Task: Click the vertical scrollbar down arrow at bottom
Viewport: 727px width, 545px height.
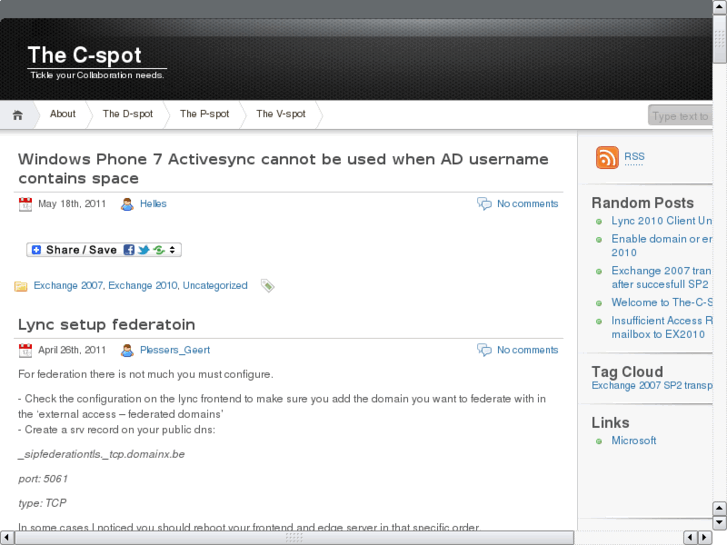Action: (719, 523)
